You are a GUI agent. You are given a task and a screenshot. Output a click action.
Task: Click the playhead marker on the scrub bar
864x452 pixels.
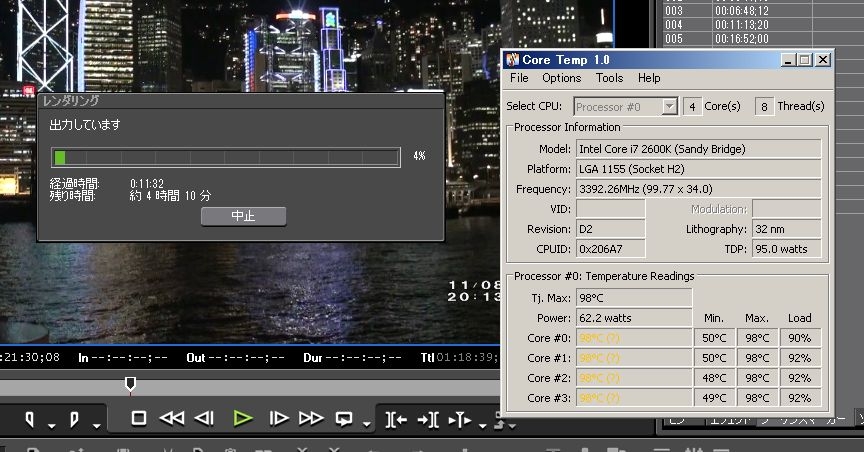point(130,383)
